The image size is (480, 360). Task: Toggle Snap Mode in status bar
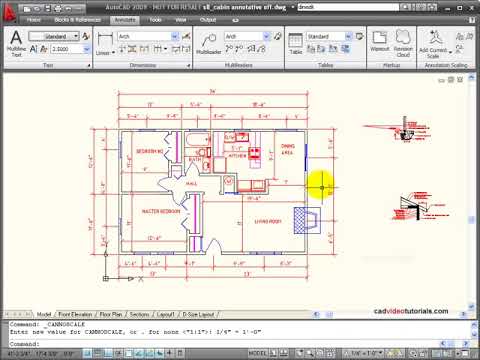88,353
